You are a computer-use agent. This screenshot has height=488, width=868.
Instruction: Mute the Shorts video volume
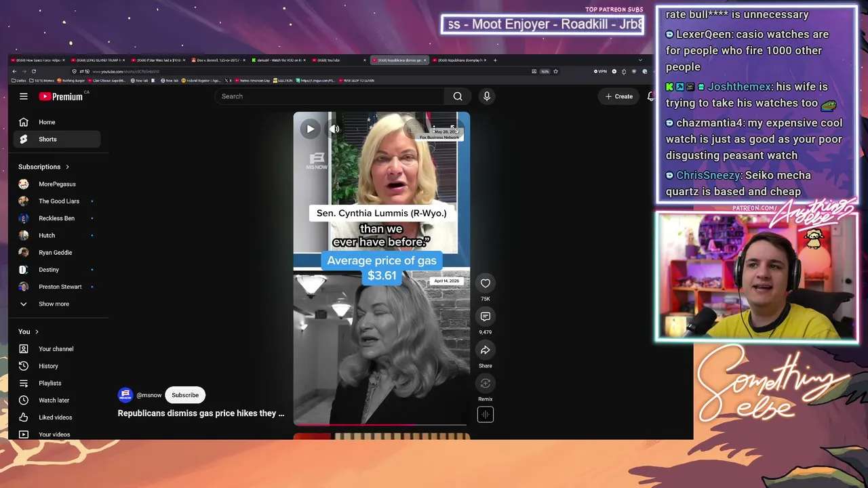click(x=334, y=129)
